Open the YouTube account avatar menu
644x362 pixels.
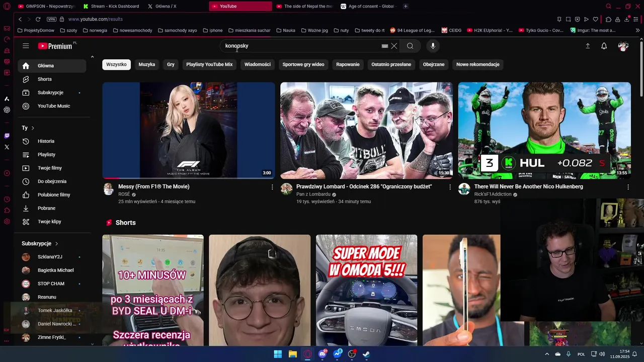point(623,46)
